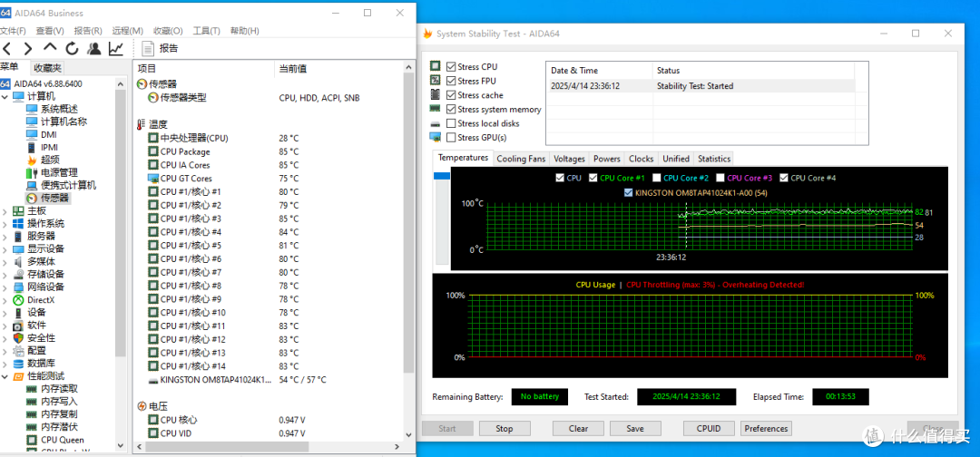Open the IPMI tree entry

point(49,147)
